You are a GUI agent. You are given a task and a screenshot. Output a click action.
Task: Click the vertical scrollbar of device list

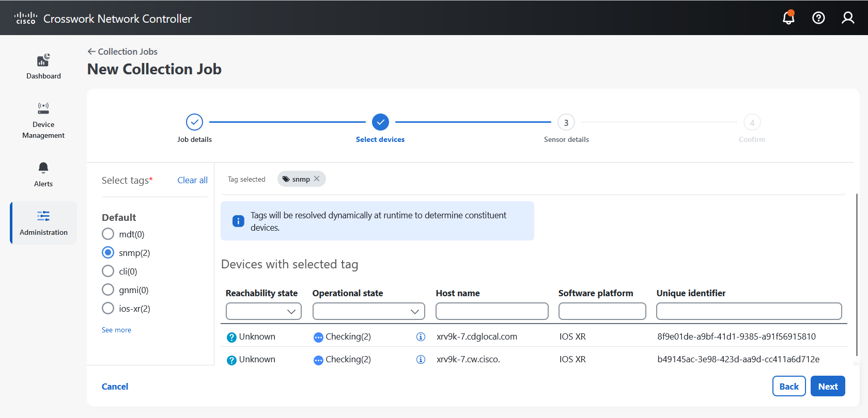click(x=857, y=274)
